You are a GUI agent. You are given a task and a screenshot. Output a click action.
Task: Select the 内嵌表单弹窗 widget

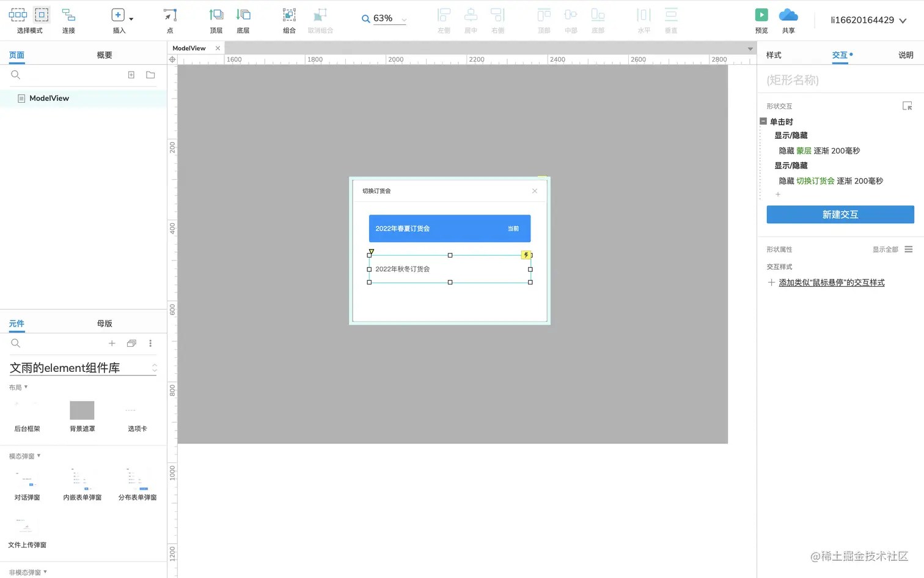click(x=82, y=484)
